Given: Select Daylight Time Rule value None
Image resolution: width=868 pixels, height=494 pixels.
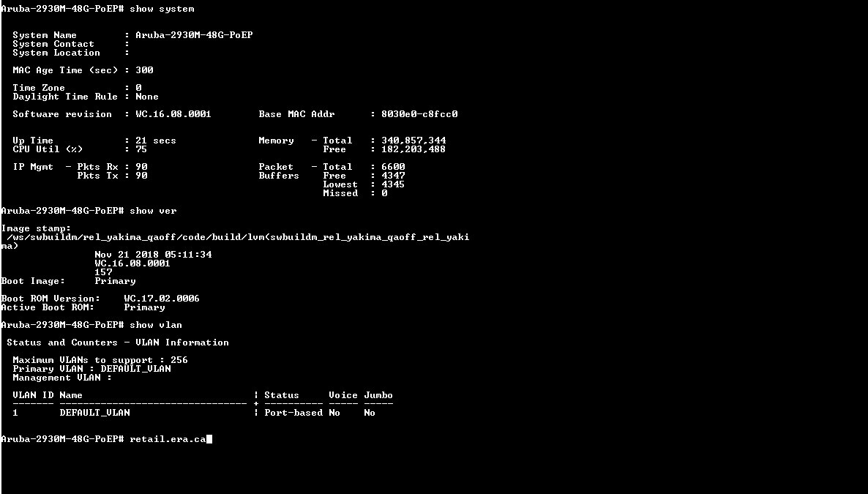Looking at the screenshot, I should pyautogui.click(x=146, y=97).
